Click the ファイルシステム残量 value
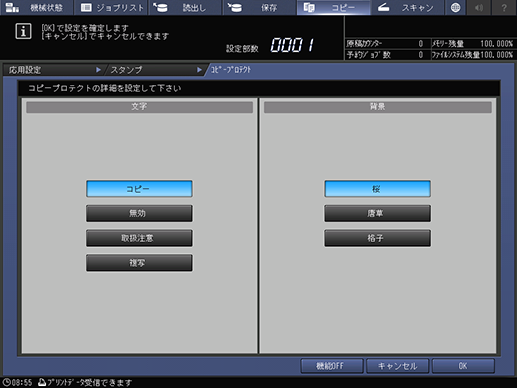The width and height of the screenshot is (517, 388). point(496,55)
